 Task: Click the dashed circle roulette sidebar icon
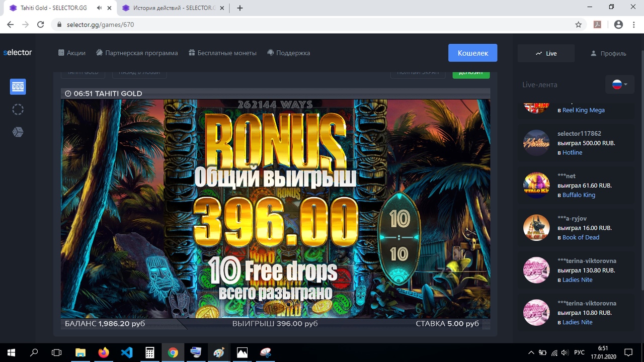(18, 110)
